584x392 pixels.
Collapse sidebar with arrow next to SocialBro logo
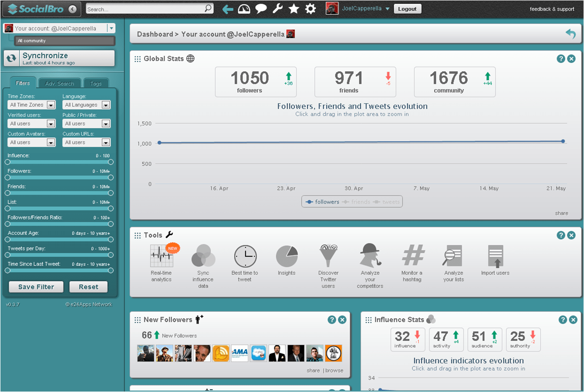point(72,9)
